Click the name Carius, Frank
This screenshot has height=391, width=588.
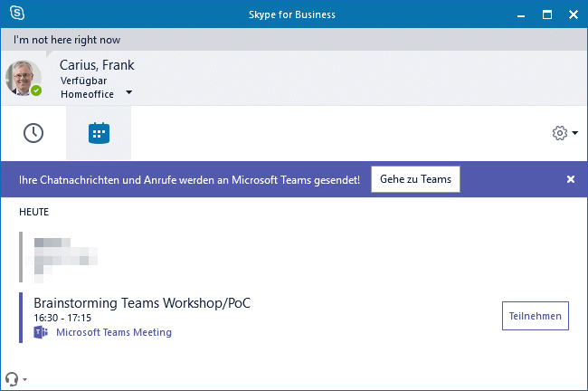pos(97,65)
